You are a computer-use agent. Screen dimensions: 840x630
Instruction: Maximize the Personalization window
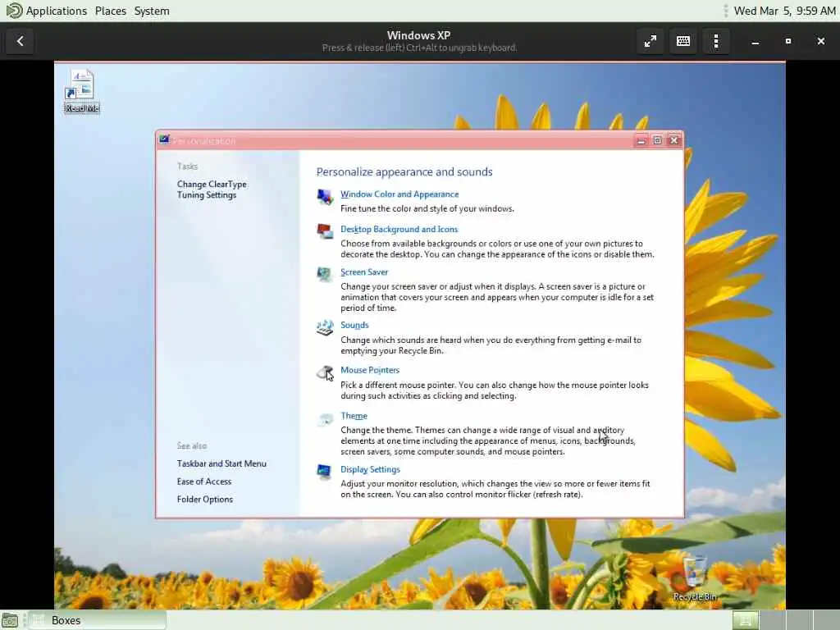click(x=657, y=140)
